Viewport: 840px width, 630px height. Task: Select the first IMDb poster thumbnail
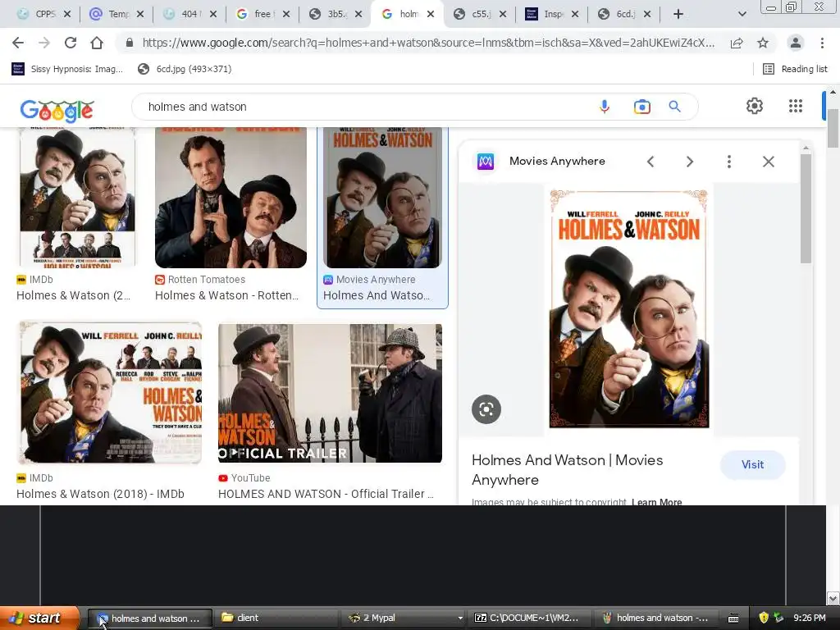pyautogui.click(x=78, y=197)
